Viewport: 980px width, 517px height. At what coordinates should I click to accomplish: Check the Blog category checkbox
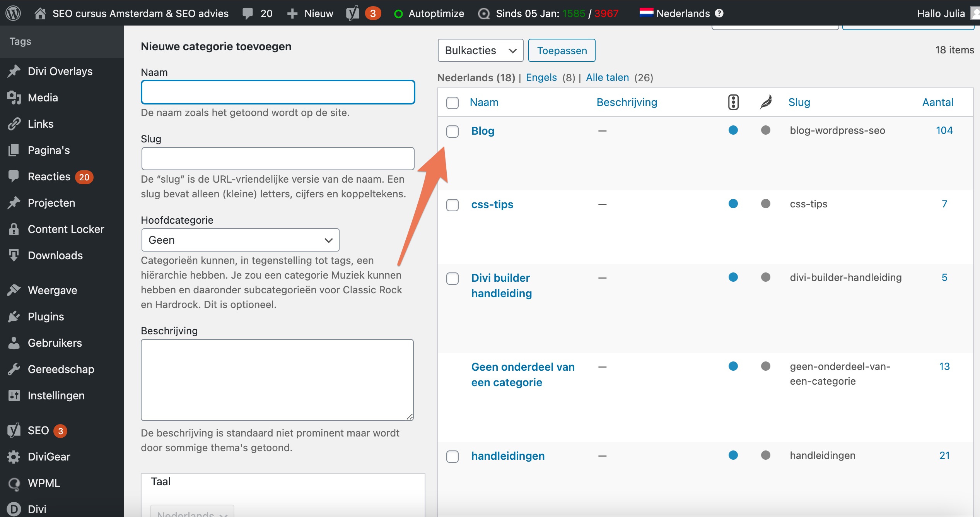click(452, 131)
